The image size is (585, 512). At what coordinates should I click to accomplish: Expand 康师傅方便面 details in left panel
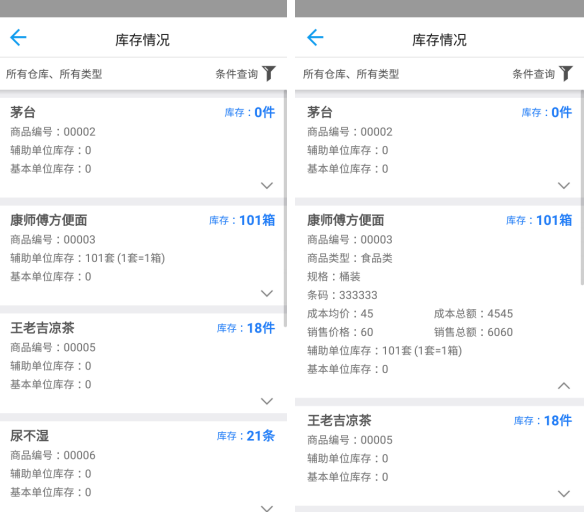click(x=267, y=293)
